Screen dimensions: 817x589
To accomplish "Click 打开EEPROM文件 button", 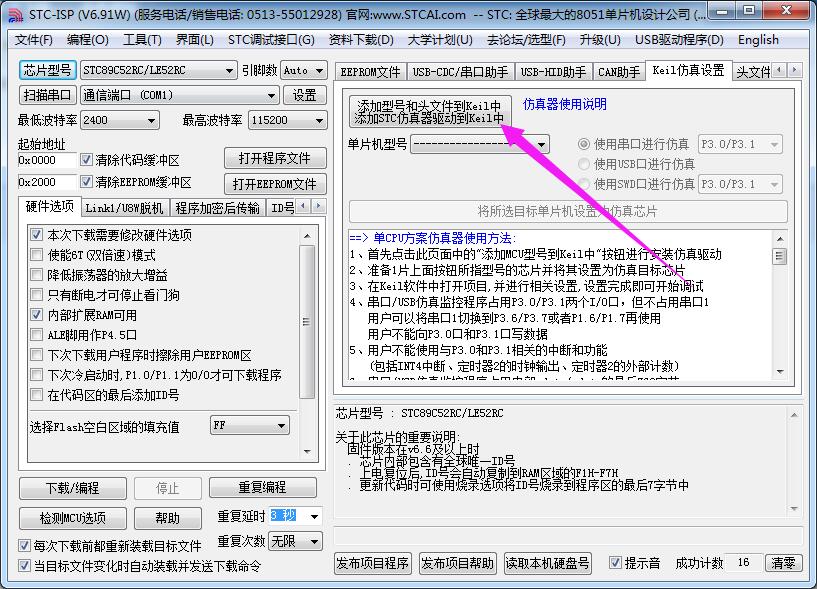I will (275, 183).
